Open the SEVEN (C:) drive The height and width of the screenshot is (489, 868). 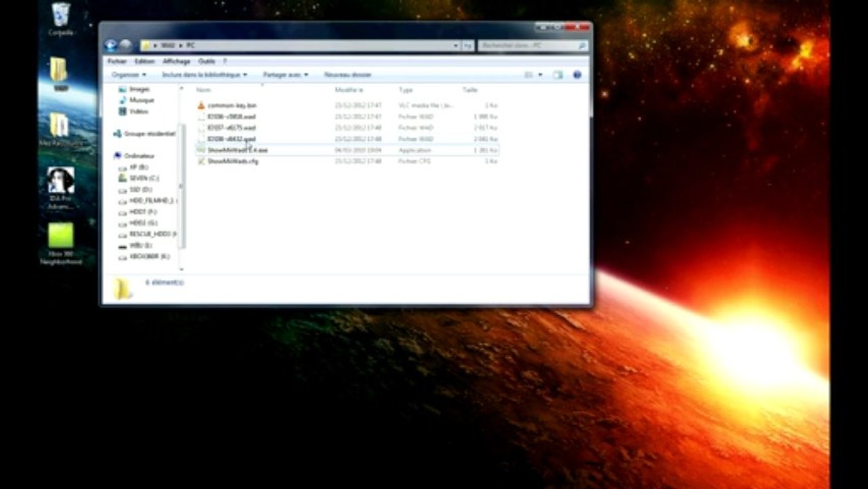tap(144, 178)
